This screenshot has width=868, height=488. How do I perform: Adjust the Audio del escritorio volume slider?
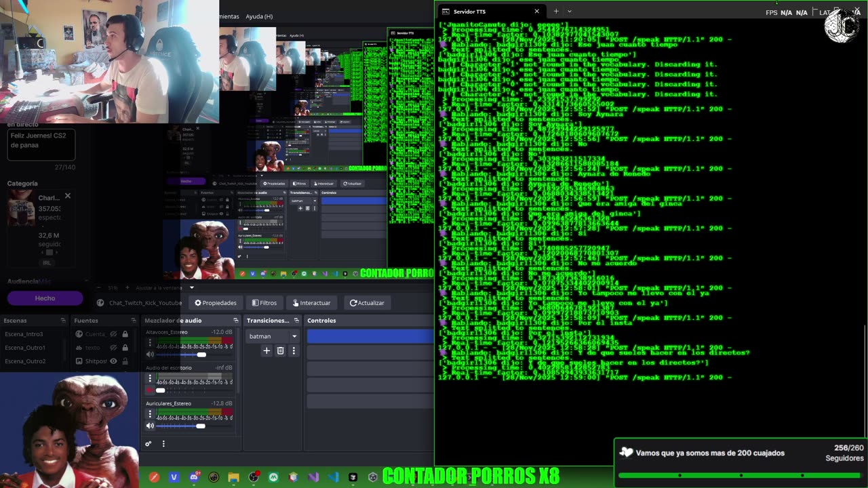(x=195, y=390)
